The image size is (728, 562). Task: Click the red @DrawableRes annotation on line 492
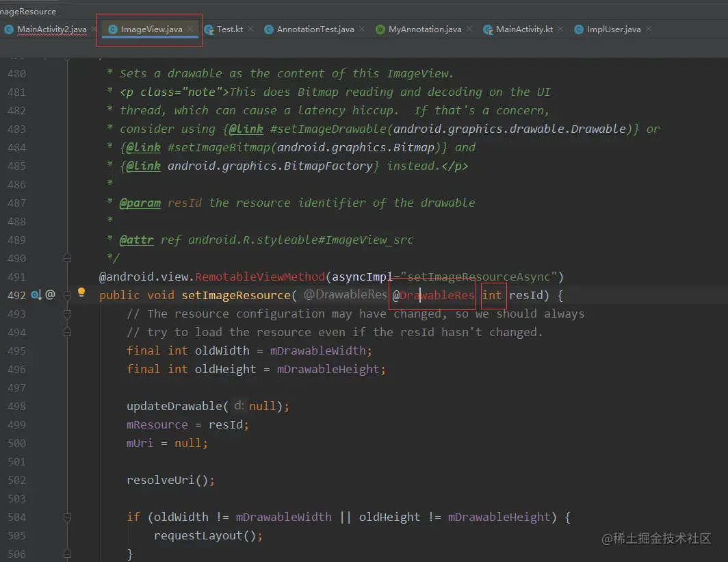(x=433, y=296)
